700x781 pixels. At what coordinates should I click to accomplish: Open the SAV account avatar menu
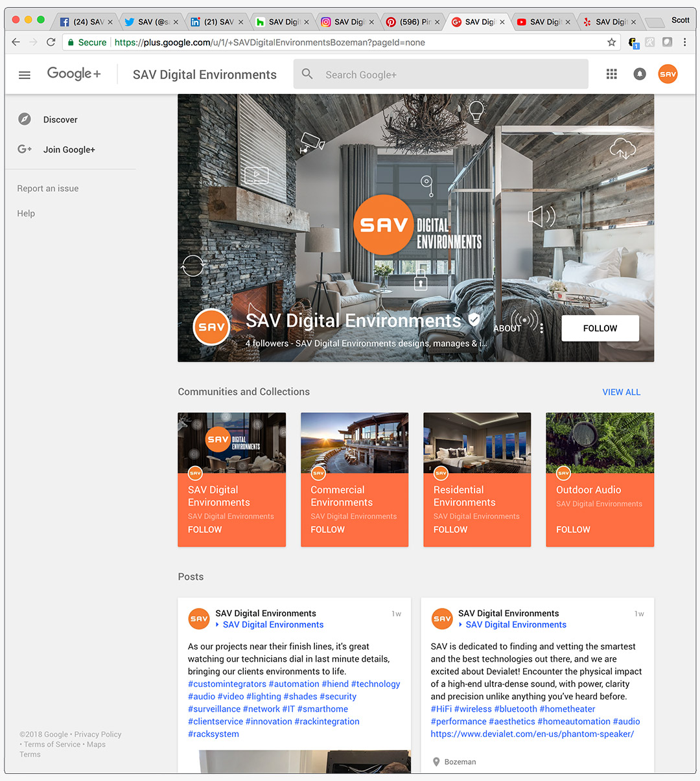[668, 74]
